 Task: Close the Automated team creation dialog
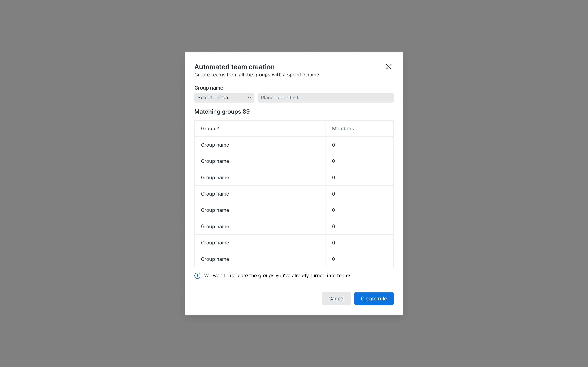389,67
